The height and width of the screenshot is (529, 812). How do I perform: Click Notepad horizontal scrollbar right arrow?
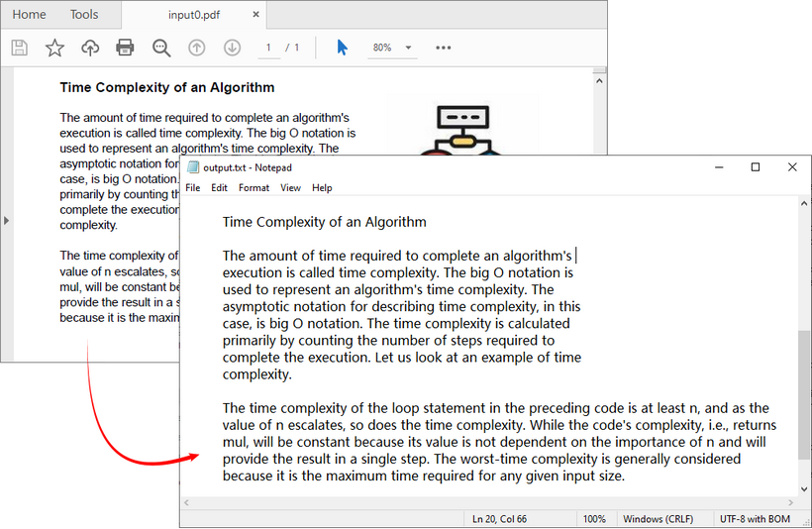pos(791,502)
